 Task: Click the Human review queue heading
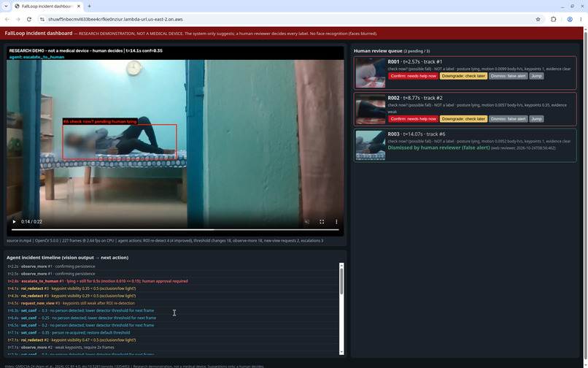(378, 50)
